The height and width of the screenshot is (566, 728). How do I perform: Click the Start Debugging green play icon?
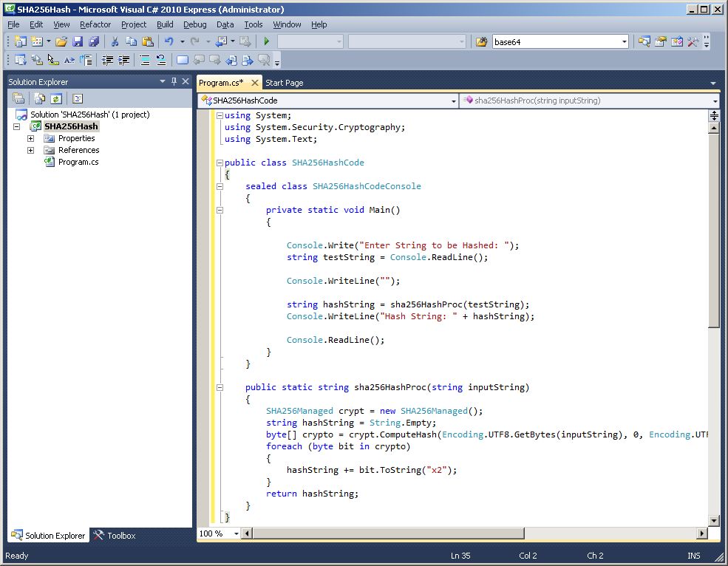click(x=267, y=42)
